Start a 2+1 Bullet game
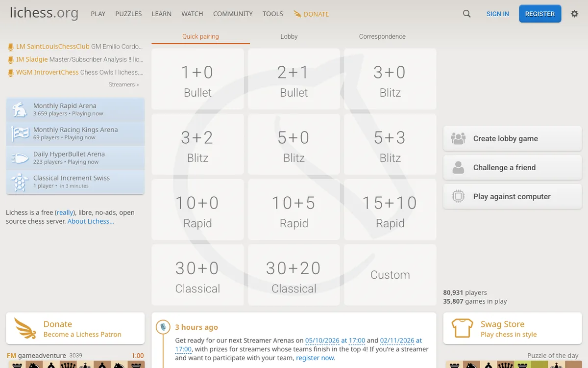The width and height of the screenshot is (588, 368). [294, 79]
